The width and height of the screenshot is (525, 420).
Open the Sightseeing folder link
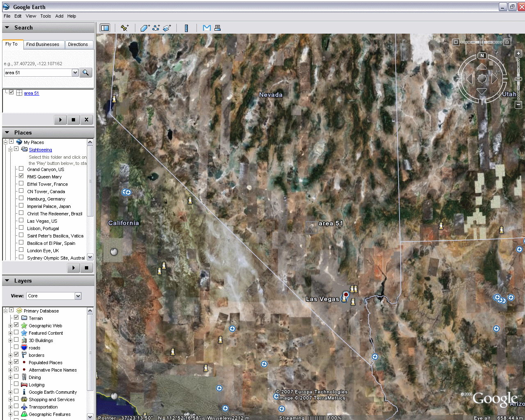click(40, 150)
